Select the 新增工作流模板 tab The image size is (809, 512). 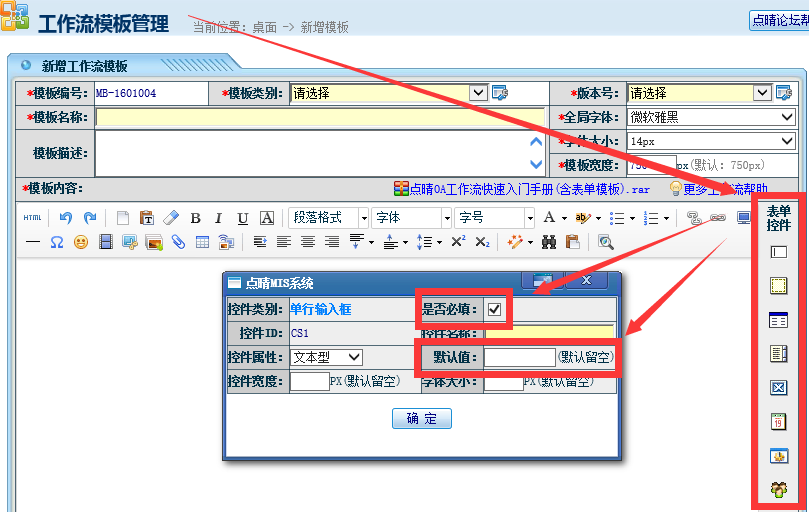pyautogui.click(x=84, y=66)
